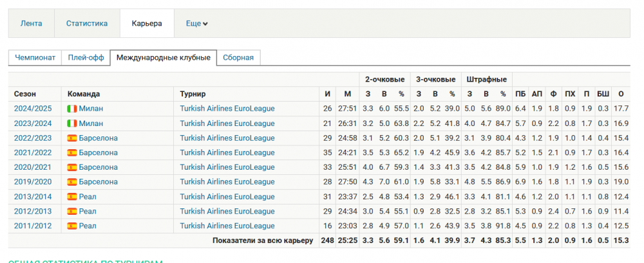Click Italian flag in 2023/2024 season row

point(72,123)
